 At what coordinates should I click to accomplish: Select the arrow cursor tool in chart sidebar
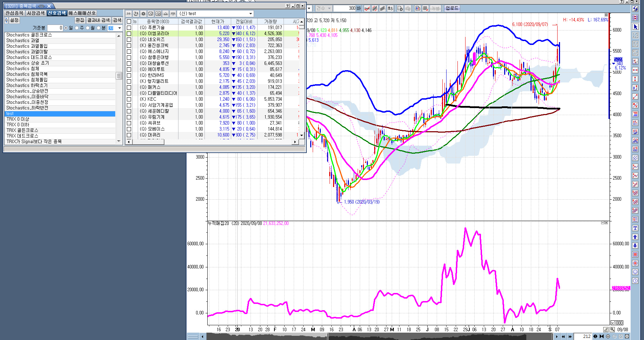pos(635,27)
